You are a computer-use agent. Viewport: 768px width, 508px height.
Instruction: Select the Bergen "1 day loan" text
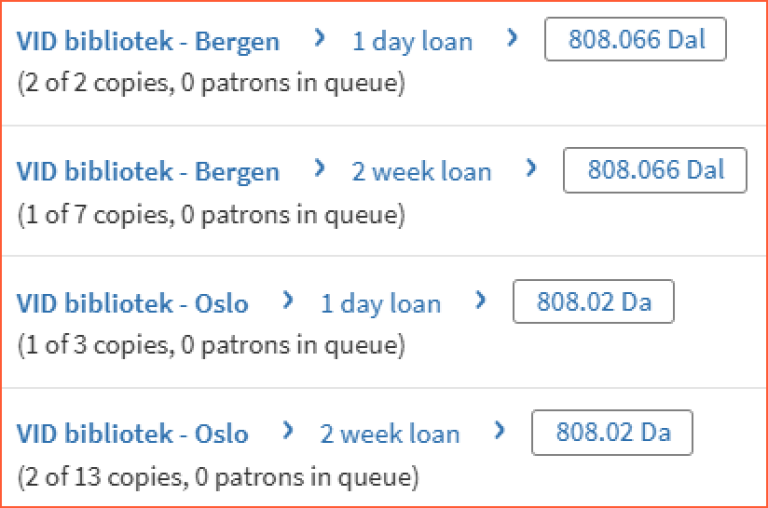point(412,42)
